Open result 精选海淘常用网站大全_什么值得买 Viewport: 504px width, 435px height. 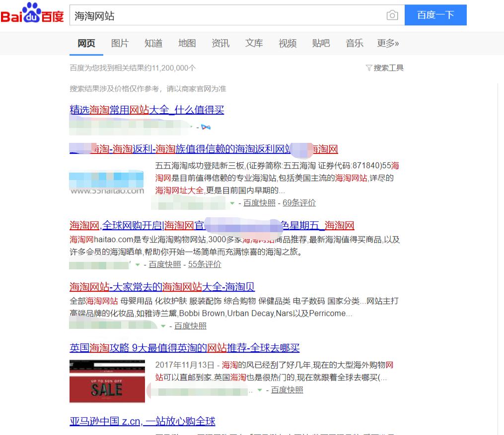pyautogui.click(x=147, y=110)
